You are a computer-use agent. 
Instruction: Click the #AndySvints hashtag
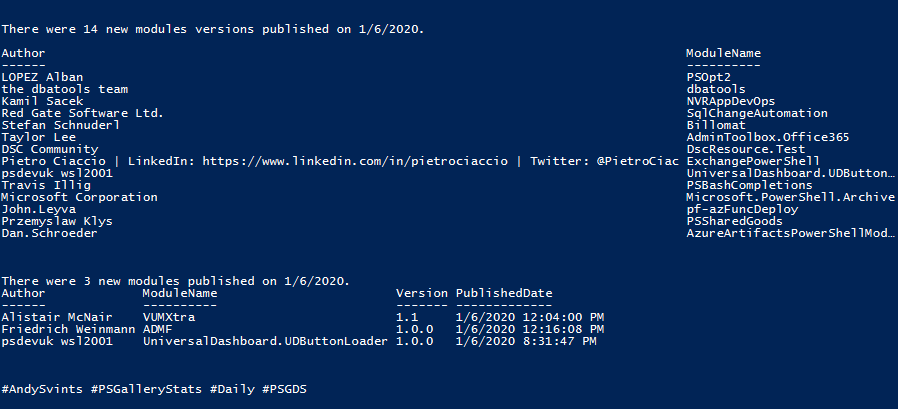tap(42, 390)
